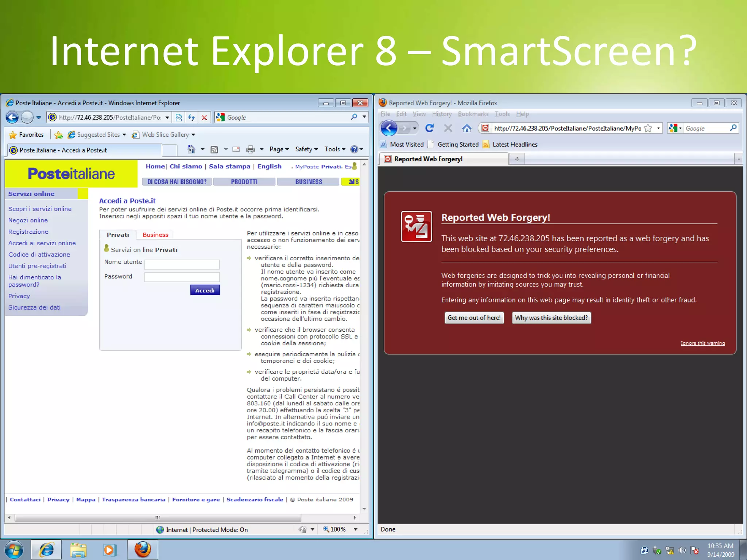The height and width of the screenshot is (560, 747).
Task: Click IE feeds RSS icon
Action: [214, 149]
